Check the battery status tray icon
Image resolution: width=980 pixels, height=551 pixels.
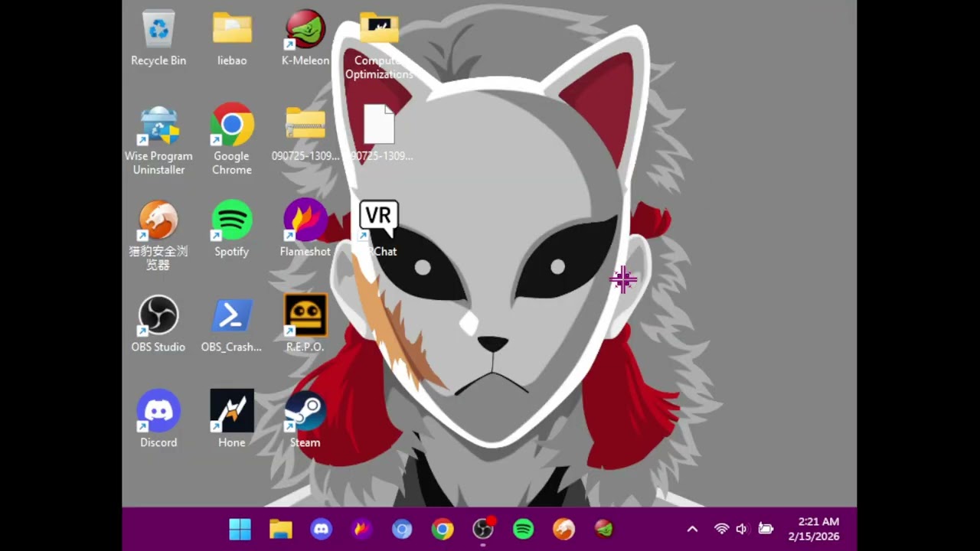(x=766, y=529)
